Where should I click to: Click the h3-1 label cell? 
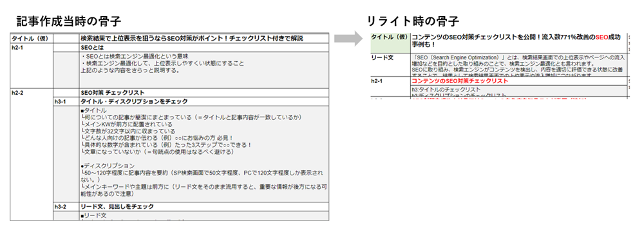coord(66,102)
